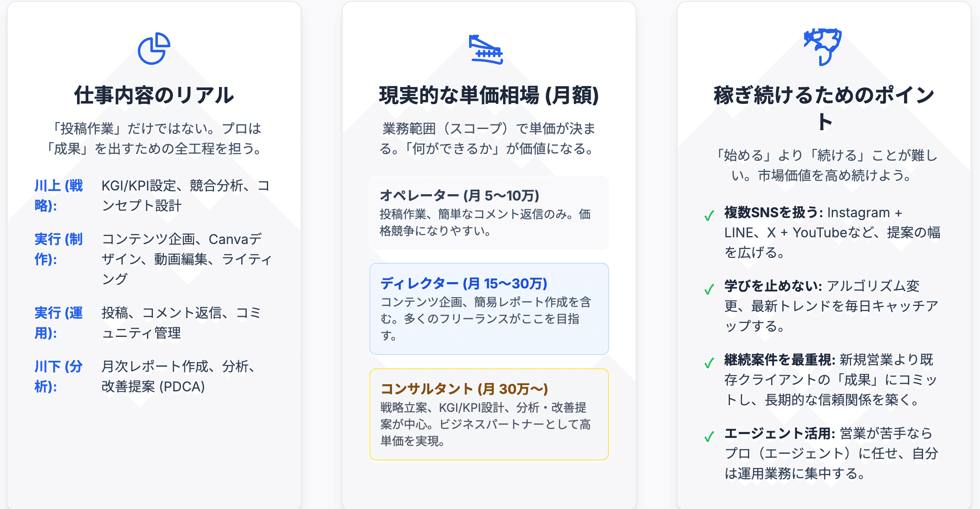Select the オペレーター (月 5〜10万) card
Image resolution: width=980 pixels, height=509 pixels.
point(489,213)
